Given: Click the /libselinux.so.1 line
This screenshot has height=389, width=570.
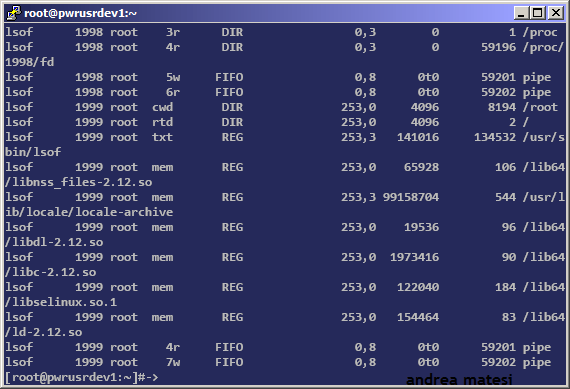Looking at the screenshot, I should pos(61,302).
